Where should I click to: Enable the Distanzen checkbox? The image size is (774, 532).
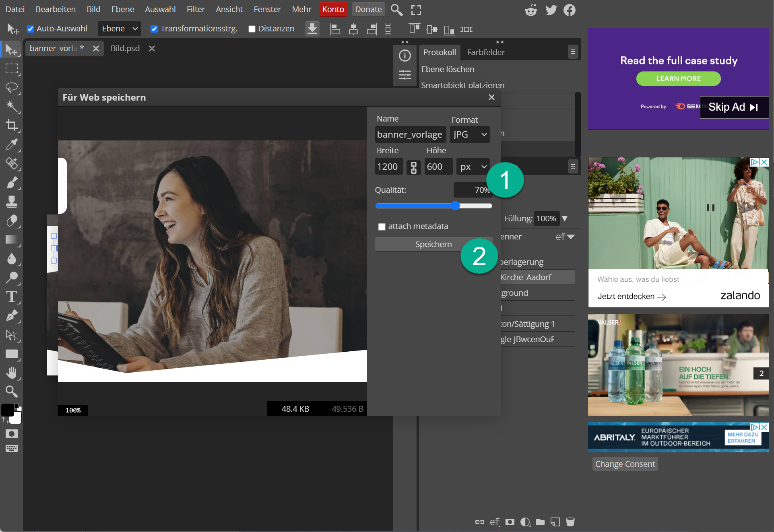click(x=252, y=29)
